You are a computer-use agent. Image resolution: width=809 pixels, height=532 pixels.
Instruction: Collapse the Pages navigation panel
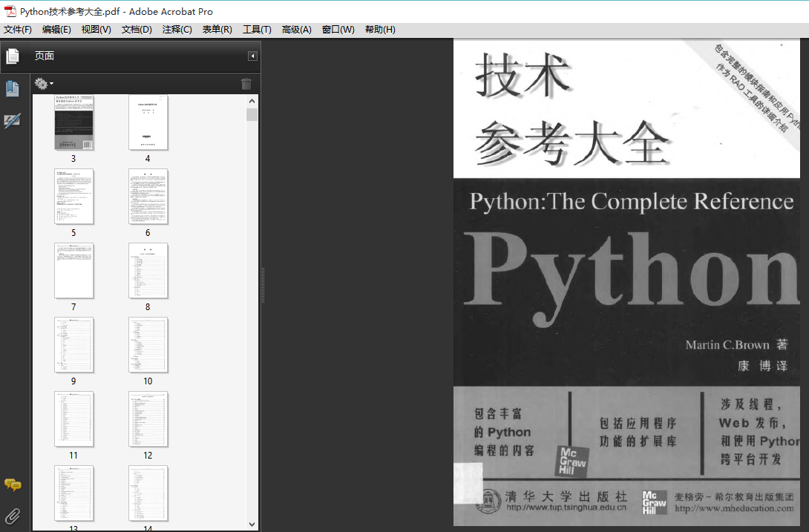[x=252, y=56]
